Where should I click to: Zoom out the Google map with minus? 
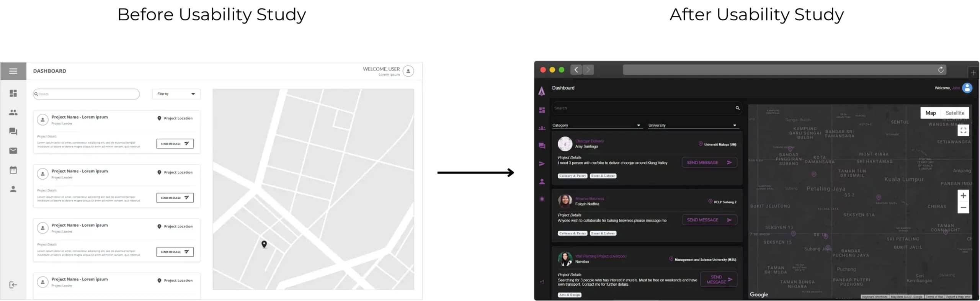pyautogui.click(x=963, y=208)
